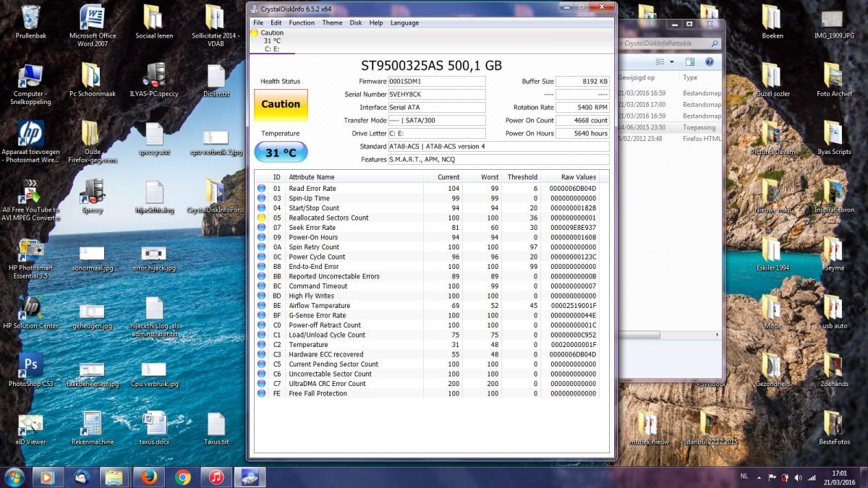Select the Microsoft Office Word 2007 icon
The image size is (868, 488).
click(92, 26)
